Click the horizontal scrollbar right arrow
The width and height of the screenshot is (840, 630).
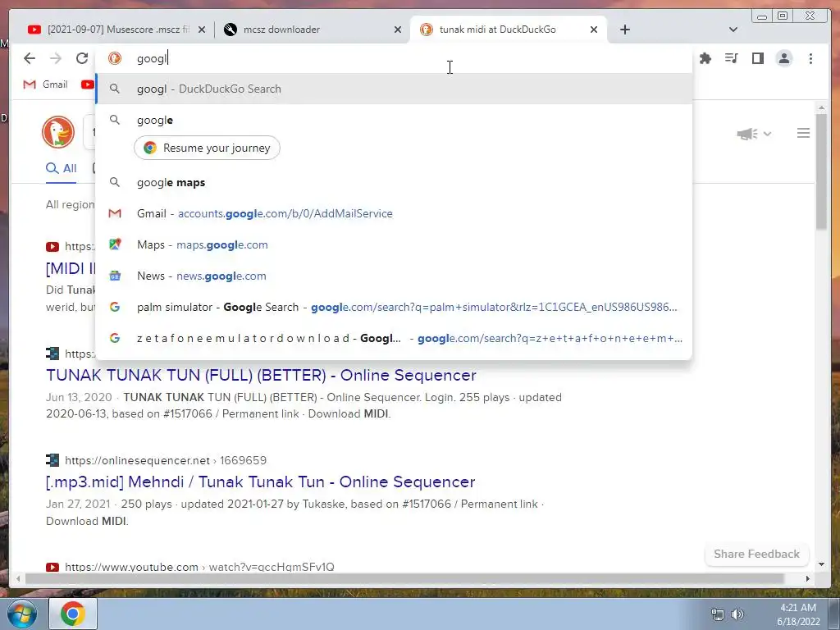coord(808,578)
